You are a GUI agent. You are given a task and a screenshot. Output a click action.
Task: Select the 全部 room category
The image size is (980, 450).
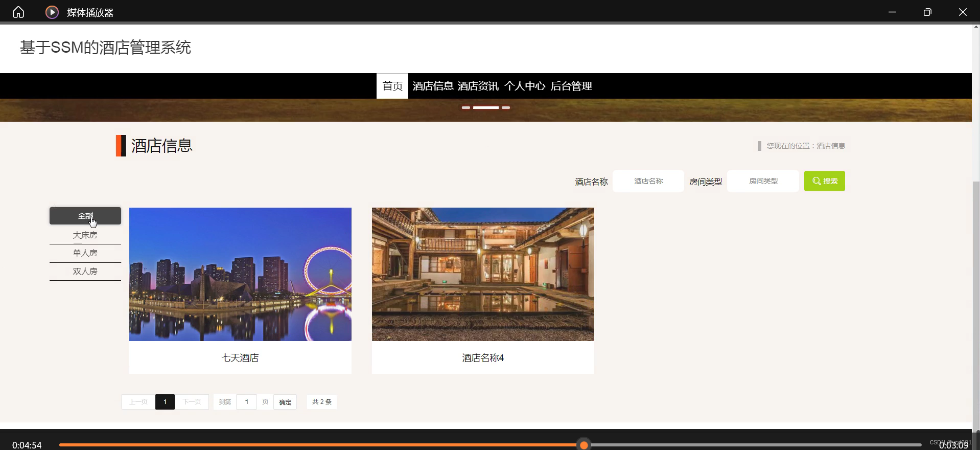point(85,216)
